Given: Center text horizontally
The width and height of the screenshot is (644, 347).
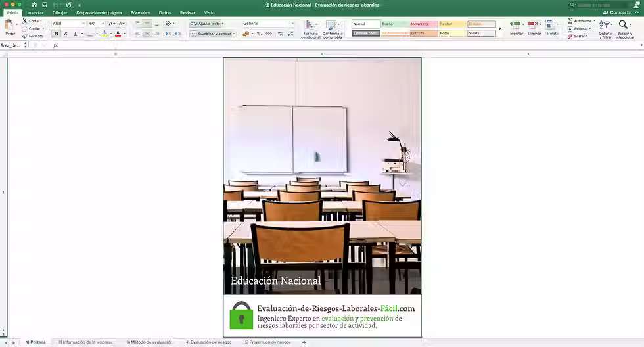Looking at the screenshot, I should pos(147,34).
